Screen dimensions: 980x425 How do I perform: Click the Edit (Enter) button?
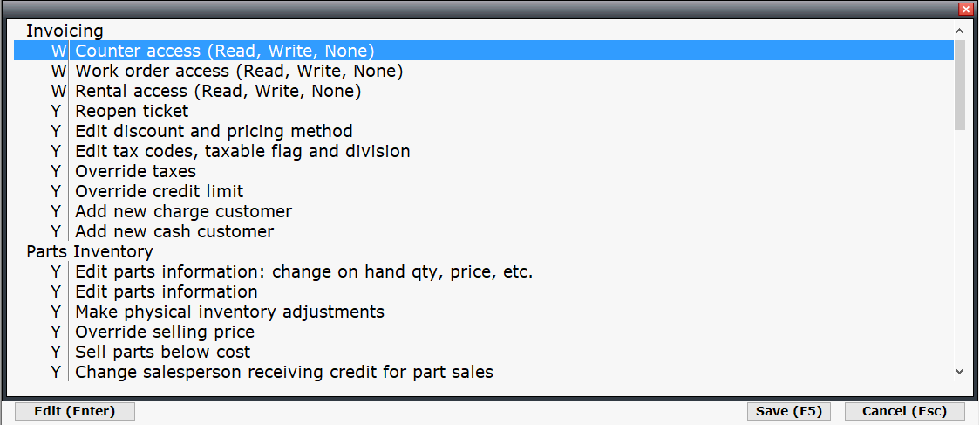coord(75,411)
